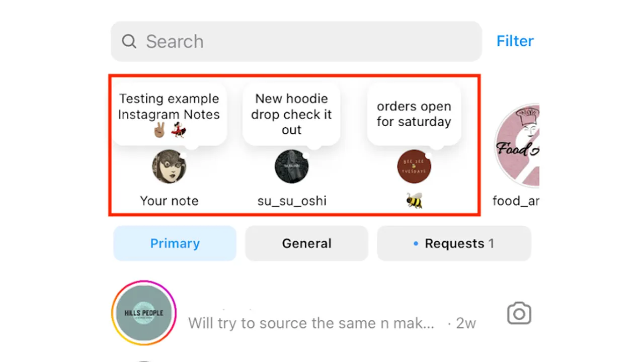Switch to the General tab

[x=306, y=243]
